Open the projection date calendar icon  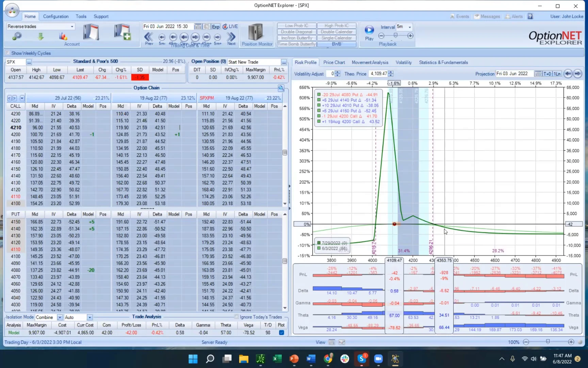(538, 74)
